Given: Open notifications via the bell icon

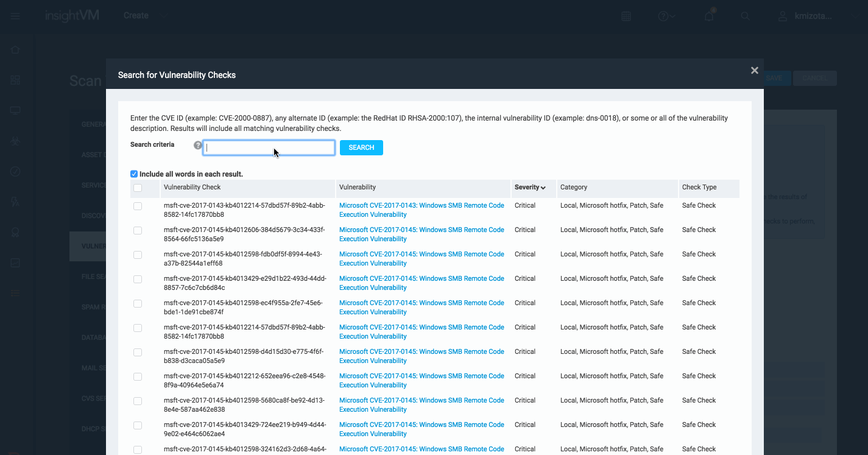Looking at the screenshot, I should click(x=708, y=16).
